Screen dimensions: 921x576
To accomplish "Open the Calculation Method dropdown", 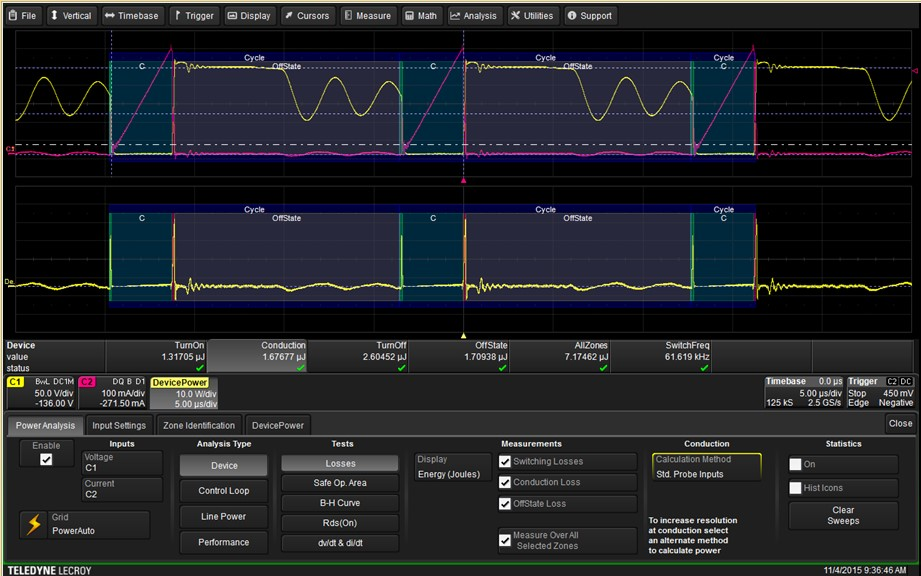I will click(x=706, y=467).
